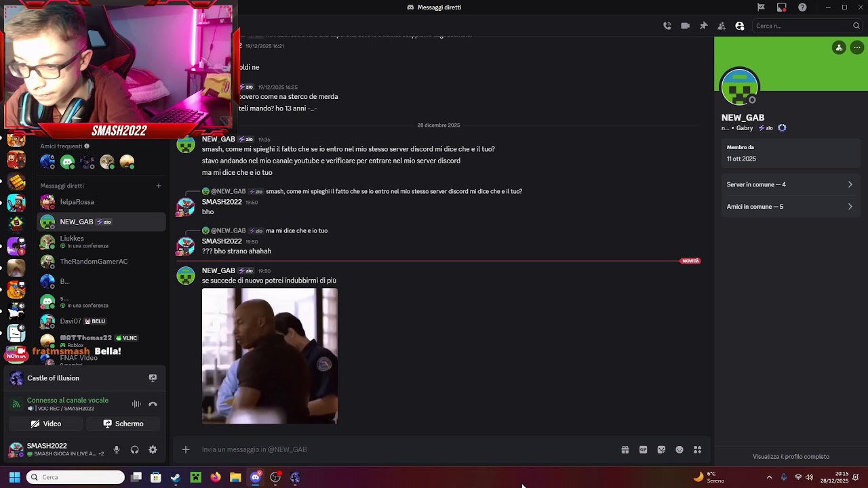Click NEW_GAB username in the 19:36 message
The image size is (868, 488).
tap(218, 139)
